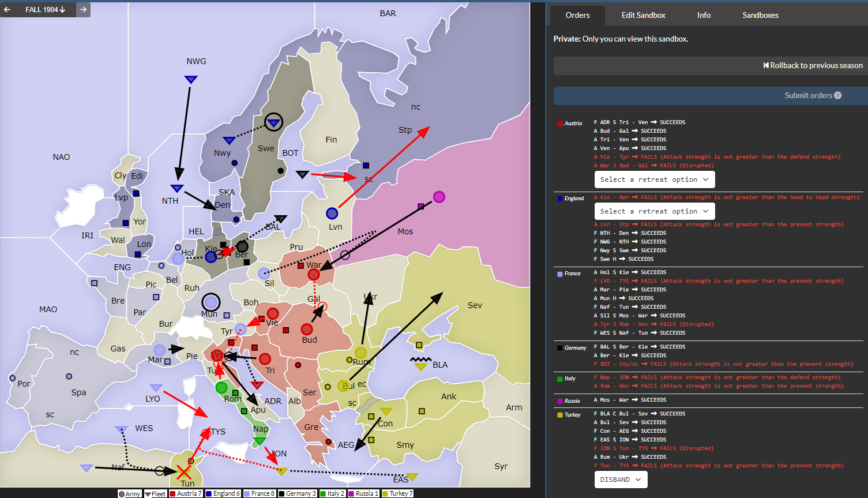
Task: Select the French fleet in LYO
Action: click(x=156, y=388)
